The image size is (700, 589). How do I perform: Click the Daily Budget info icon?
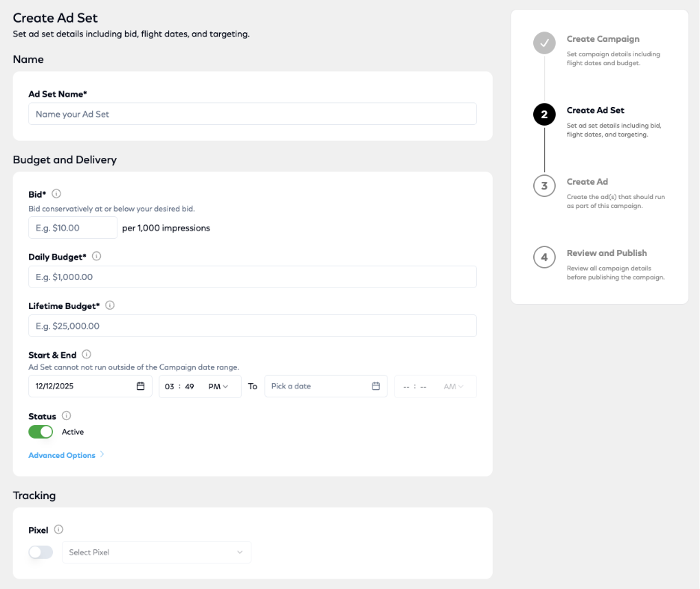coord(96,256)
